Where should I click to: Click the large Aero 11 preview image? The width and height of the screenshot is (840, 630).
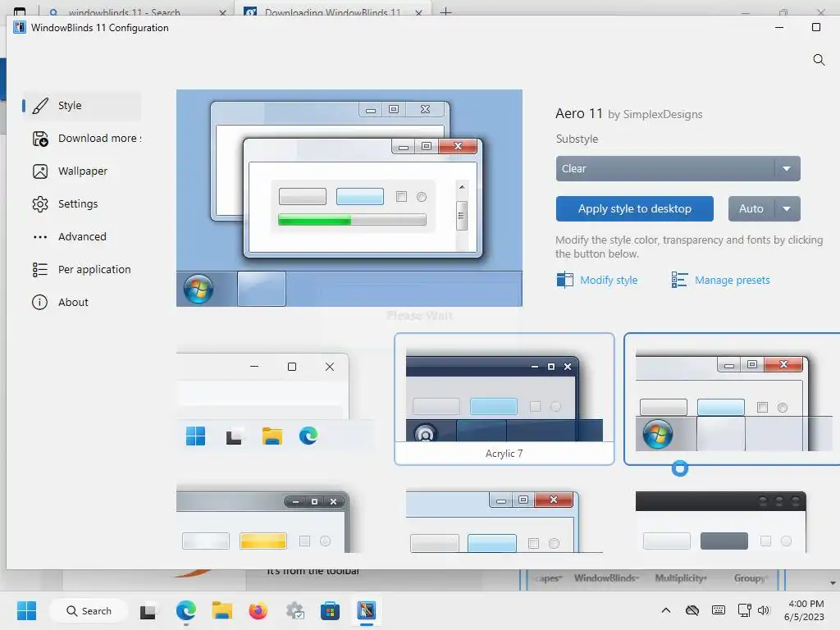coord(349,199)
